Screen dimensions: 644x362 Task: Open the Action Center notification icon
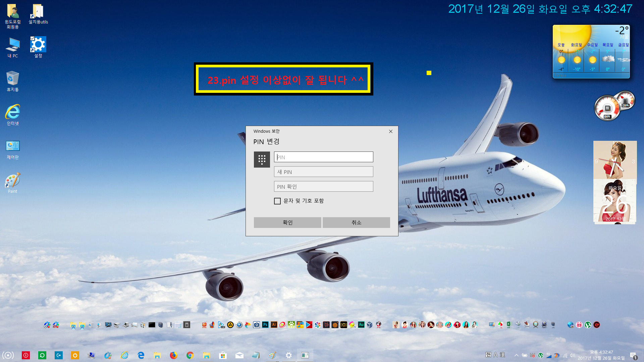633,355
